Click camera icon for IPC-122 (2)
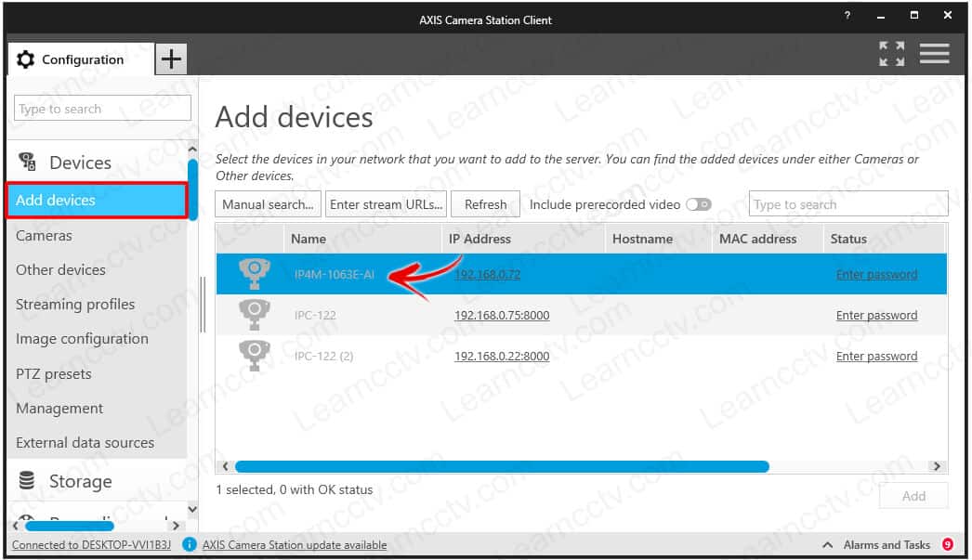The height and width of the screenshot is (560, 972). pos(254,356)
